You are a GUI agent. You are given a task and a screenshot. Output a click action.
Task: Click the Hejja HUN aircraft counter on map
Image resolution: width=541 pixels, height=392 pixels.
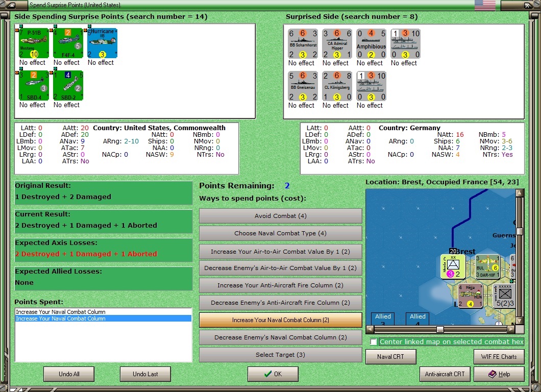(x=470, y=296)
